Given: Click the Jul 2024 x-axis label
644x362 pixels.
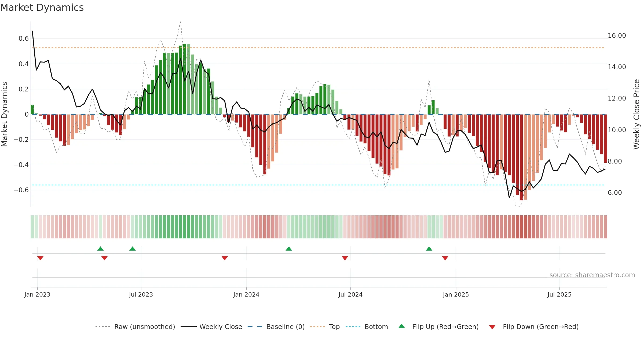Looking at the screenshot, I should 350,294.
